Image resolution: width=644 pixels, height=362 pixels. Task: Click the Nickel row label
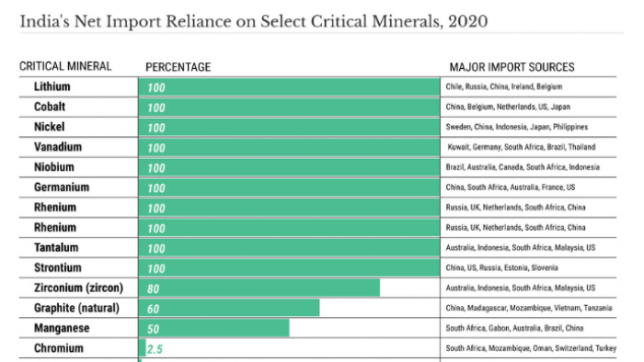(x=50, y=127)
